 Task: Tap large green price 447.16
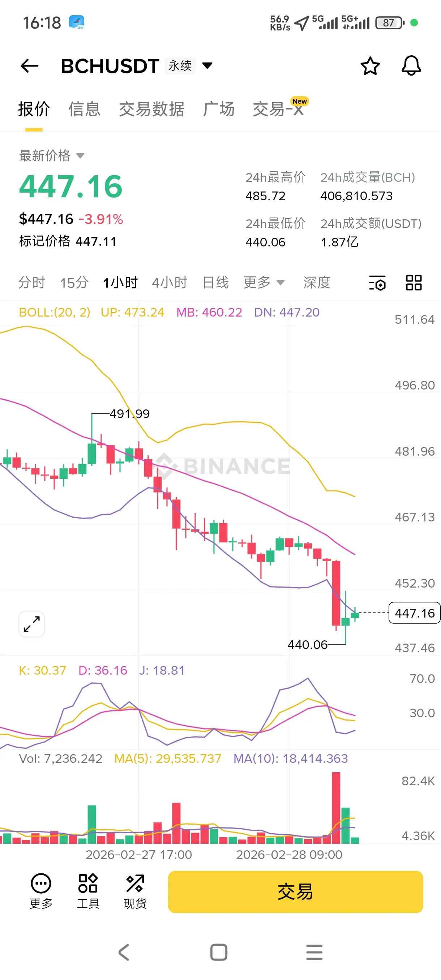coord(71,186)
